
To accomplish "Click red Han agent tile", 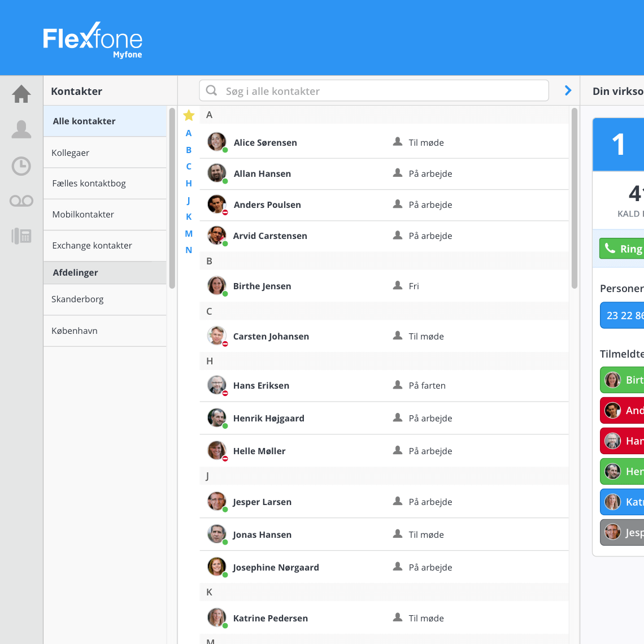I will tap(622, 441).
